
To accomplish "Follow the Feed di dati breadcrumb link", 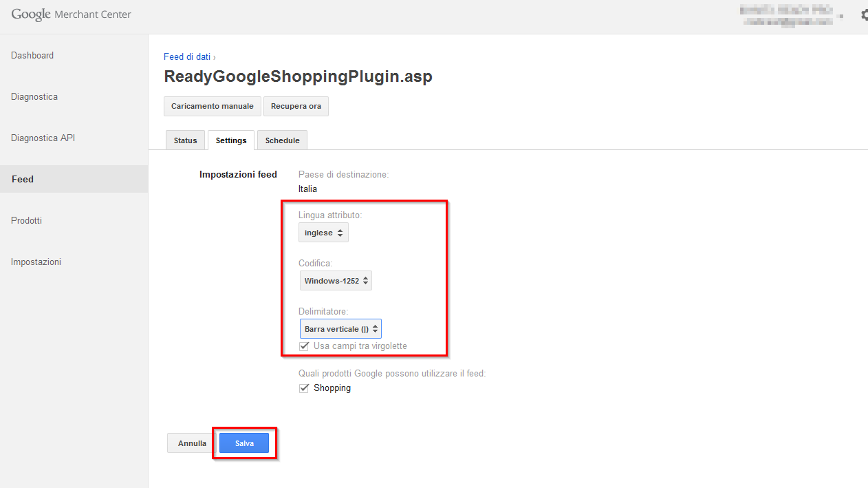I will point(187,56).
